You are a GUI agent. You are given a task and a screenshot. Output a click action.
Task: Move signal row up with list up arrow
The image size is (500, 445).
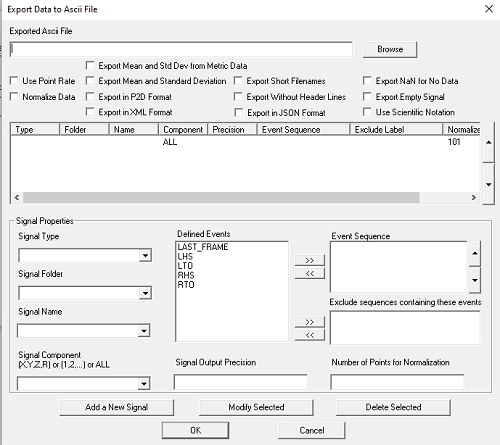(489, 142)
